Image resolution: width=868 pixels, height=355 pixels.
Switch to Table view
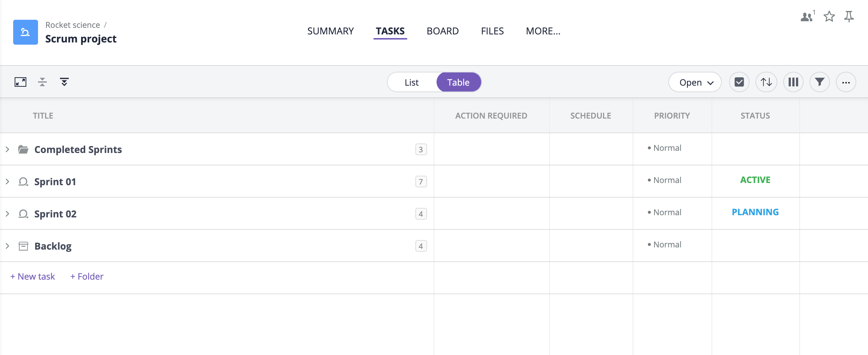(x=458, y=82)
